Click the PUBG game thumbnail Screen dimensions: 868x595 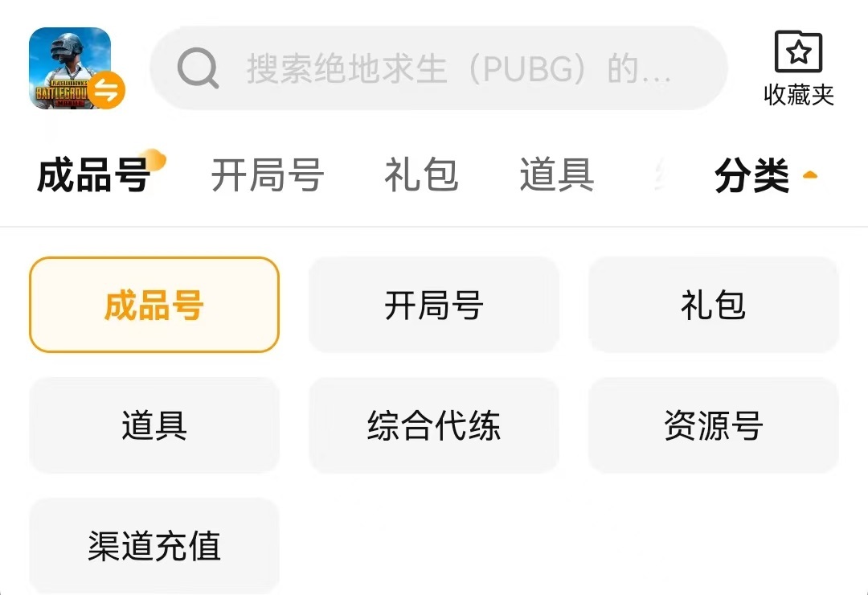[x=64, y=64]
